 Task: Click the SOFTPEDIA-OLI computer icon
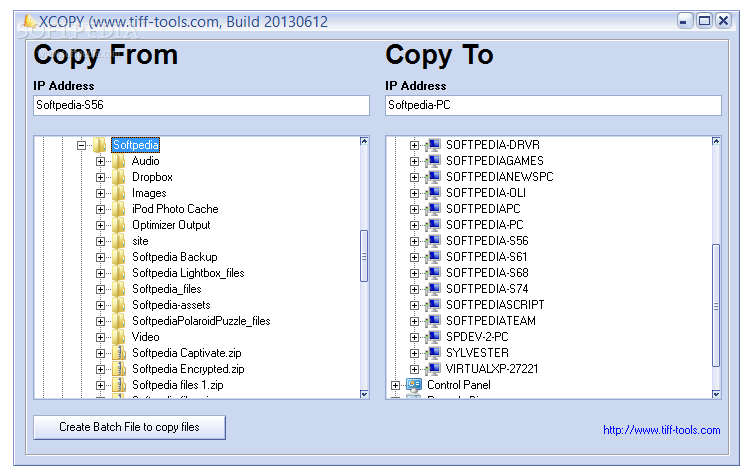433,193
